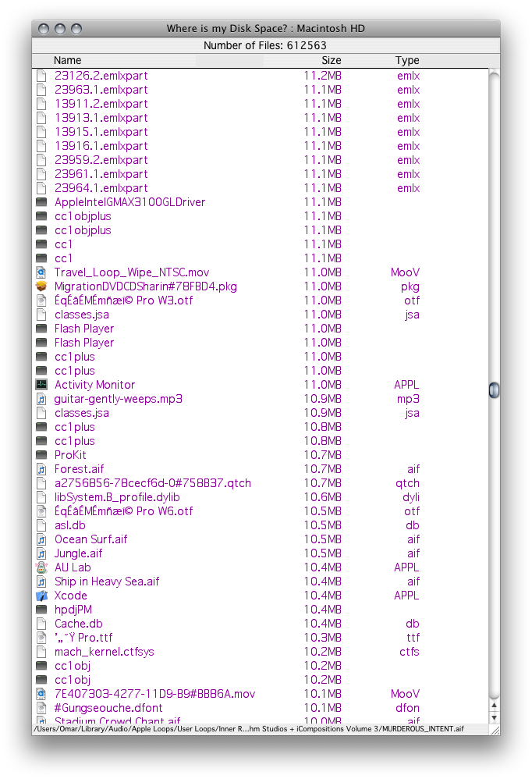Select the file 23964.1.emlxpart
Screen dimensions: 532x779
click(x=101, y=188)
